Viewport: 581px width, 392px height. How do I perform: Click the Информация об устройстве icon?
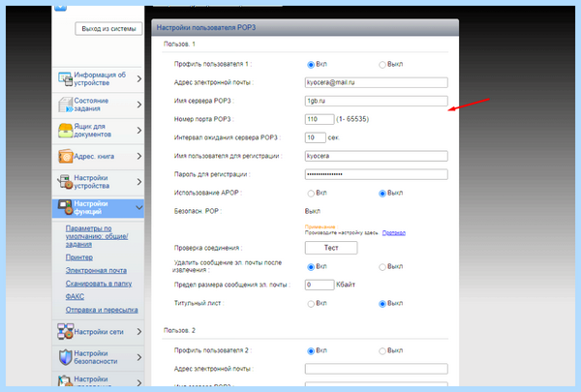[65, 79]
